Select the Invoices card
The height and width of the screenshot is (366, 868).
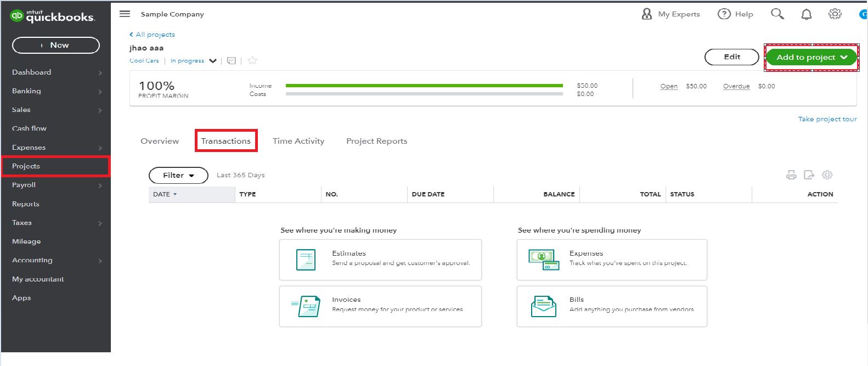(380, 306)
